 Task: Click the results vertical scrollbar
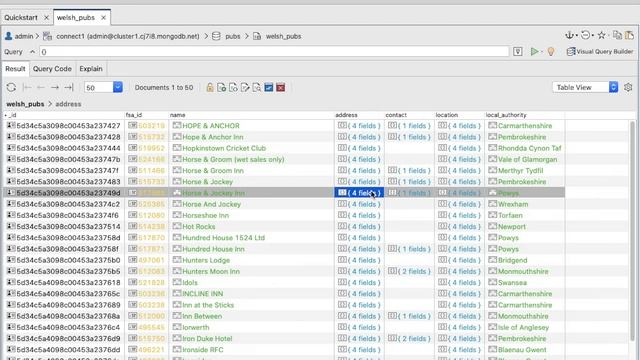[x=633, y=231]
